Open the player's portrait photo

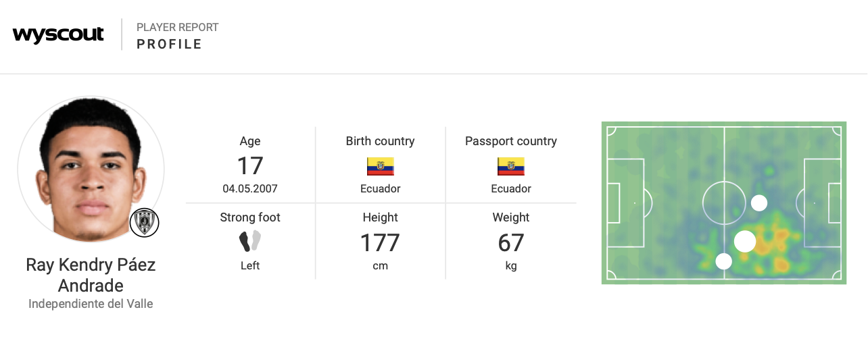click(91, 169)
